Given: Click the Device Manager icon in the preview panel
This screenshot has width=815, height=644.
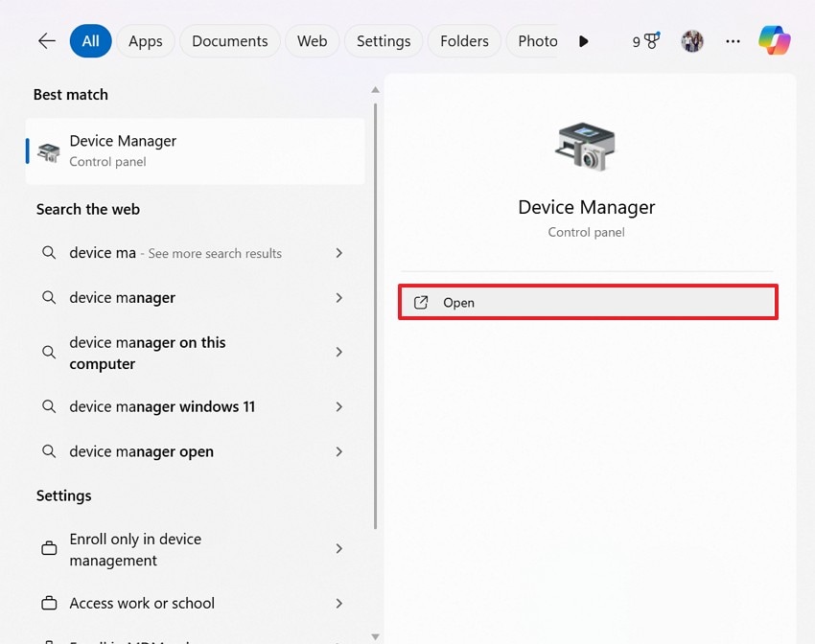Looking at the screenshot, I should (x=586, y=146).
